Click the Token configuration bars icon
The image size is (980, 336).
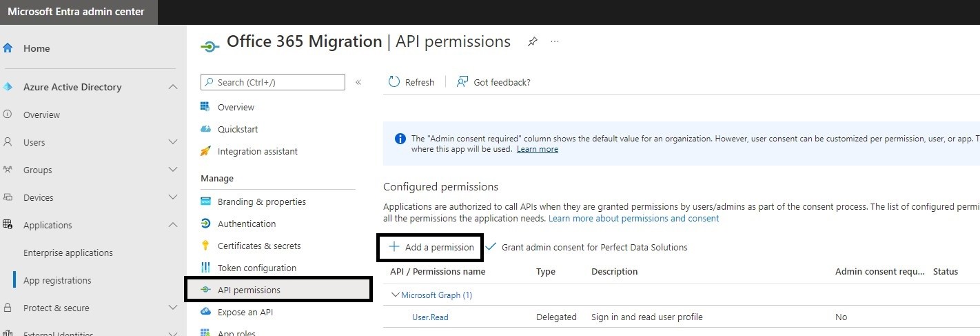click(x=205, y=268)
